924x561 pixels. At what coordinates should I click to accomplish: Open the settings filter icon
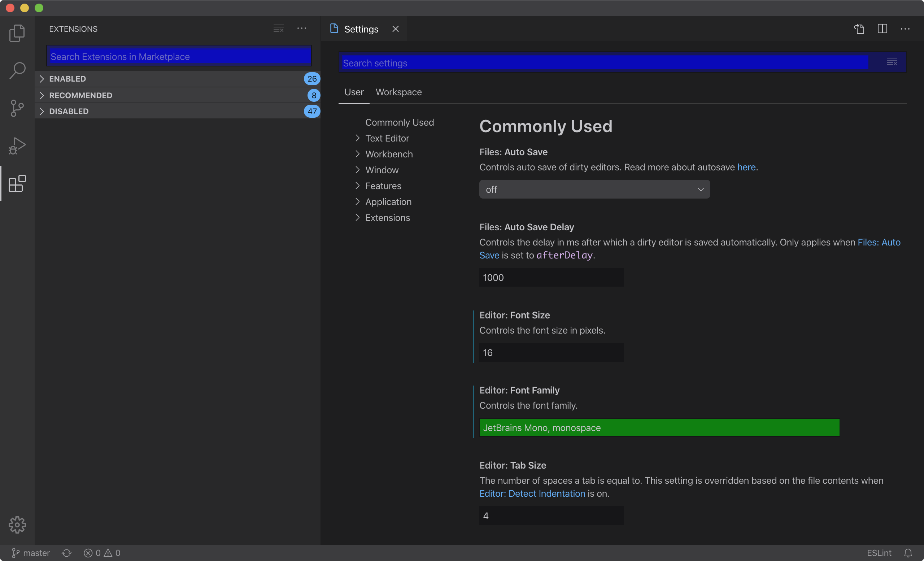click(892, 62)
